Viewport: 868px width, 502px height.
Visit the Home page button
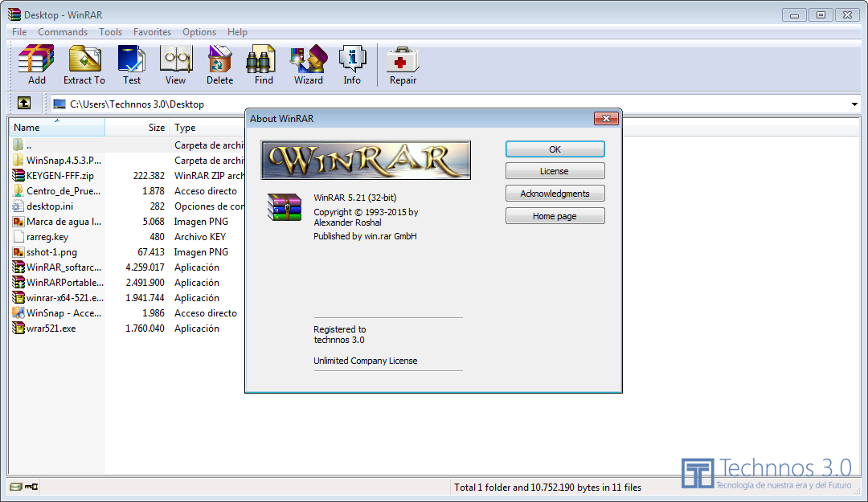[555, 216]
